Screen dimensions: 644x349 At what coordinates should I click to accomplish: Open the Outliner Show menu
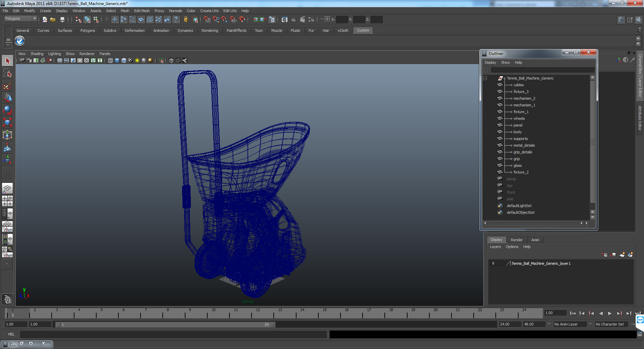pyautogui.click(x=505, y=62)
